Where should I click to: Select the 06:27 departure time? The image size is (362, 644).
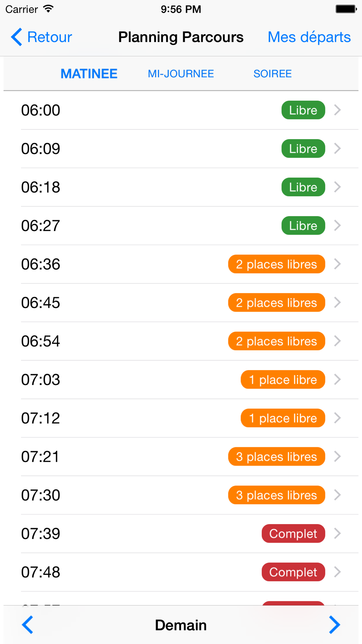click(x=41, y=226)
